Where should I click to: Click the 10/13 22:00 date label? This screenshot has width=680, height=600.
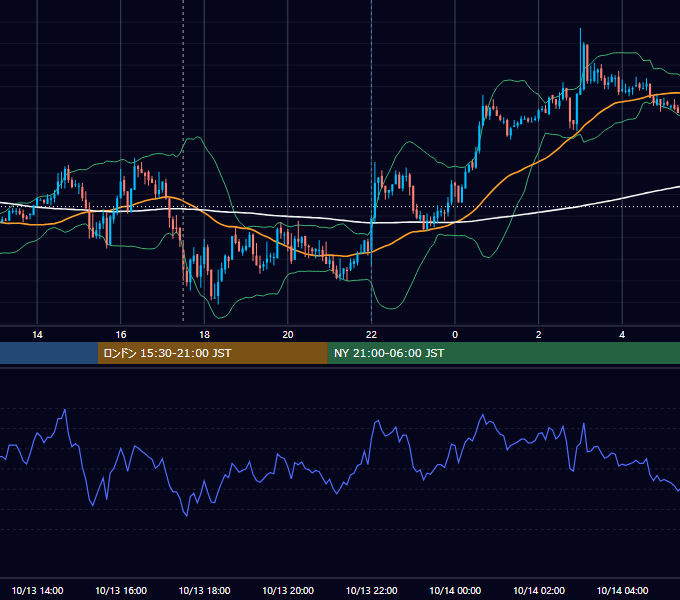pyautogui.click(x=372, y=590)
